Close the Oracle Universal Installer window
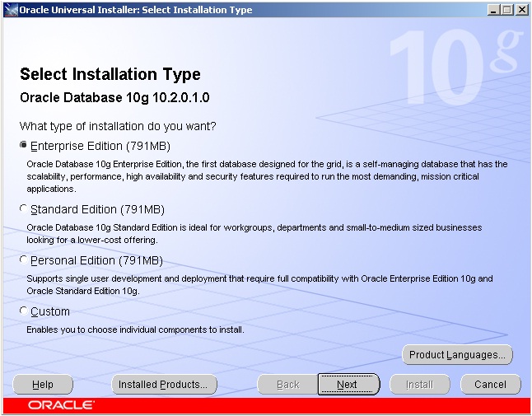 tap(520, 10)
